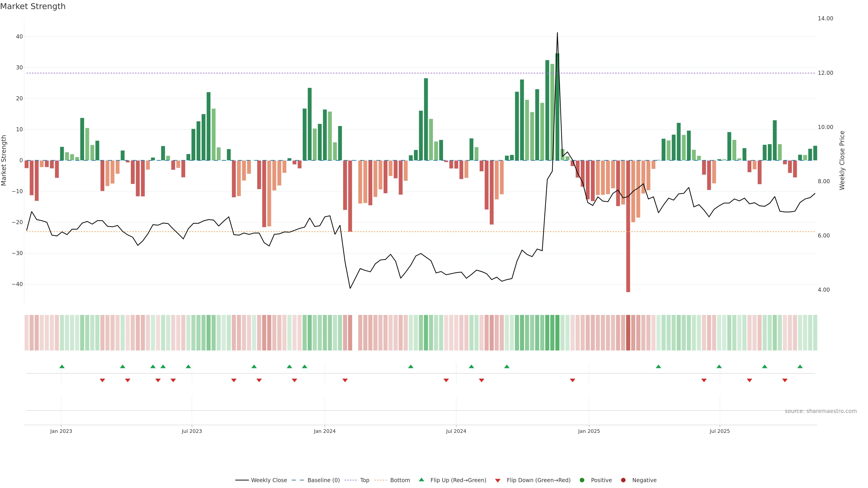Click the Negative red circle legend icon
The image size is (868, 488).
pyautogui.click(x=623, y=480)
